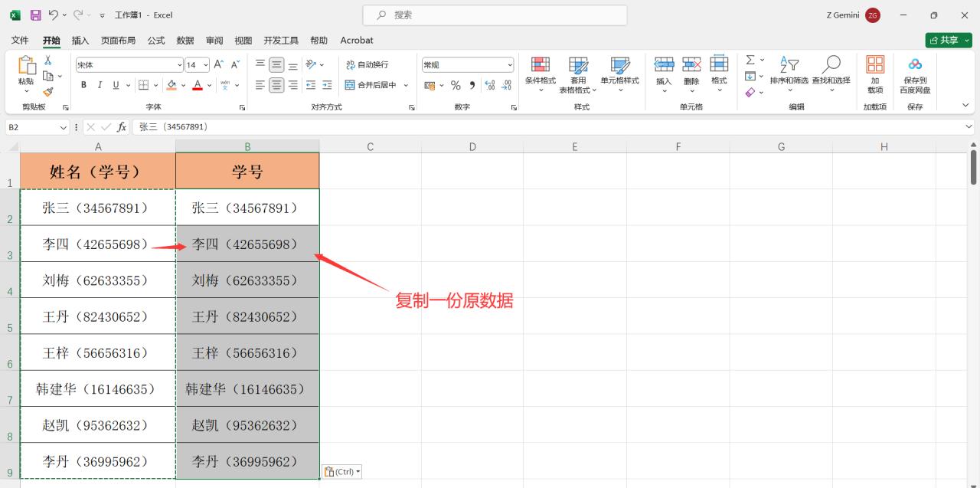The height and width of the screenshot is (488, 980).
Task: Click 自动换行 wrap text button
Action: [x=367, y=65]
